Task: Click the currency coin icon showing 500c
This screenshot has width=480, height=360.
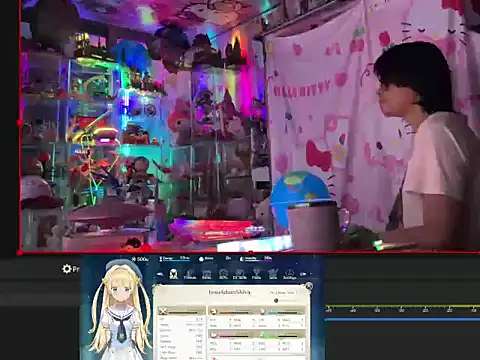Action: point(134,259)
